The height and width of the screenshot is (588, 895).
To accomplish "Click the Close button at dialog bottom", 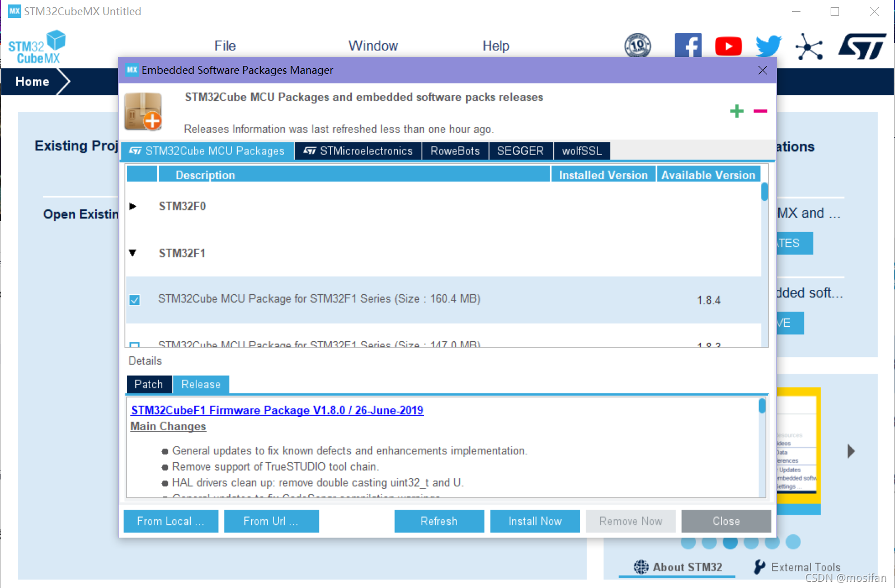I will pyautogui.click(x=726, y=521).
